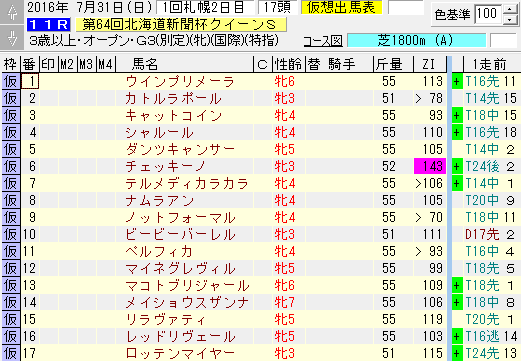
Task: Click the green plus icon in マコトブリジャール row
Action: (457, 285)
